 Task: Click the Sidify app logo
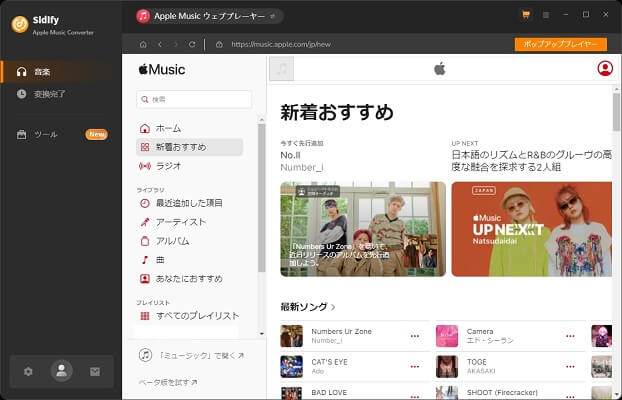click(20, 24)
